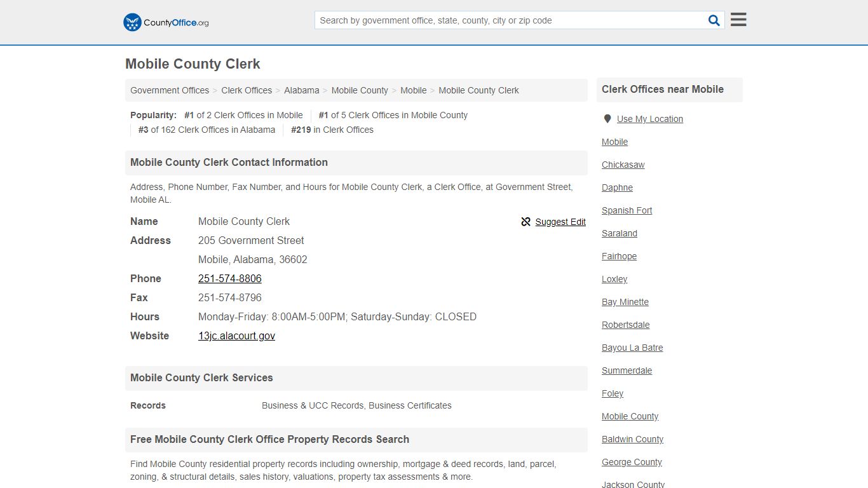Open Spanish Fort clerk offices
Image resolution: width=868 pixels, height=488 pixels.
627,210
